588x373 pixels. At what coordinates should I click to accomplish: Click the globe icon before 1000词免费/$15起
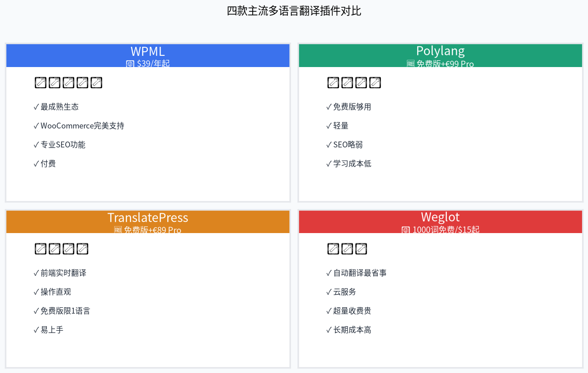pyautogui.click(x=406, y=230)
